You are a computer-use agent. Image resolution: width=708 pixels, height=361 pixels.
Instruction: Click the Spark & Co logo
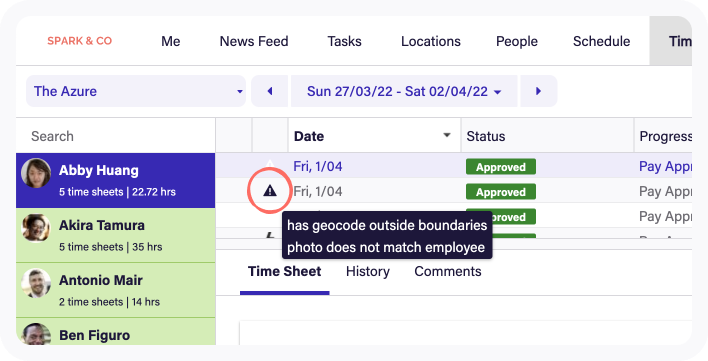pyautogui.click(x=79, y=41)
